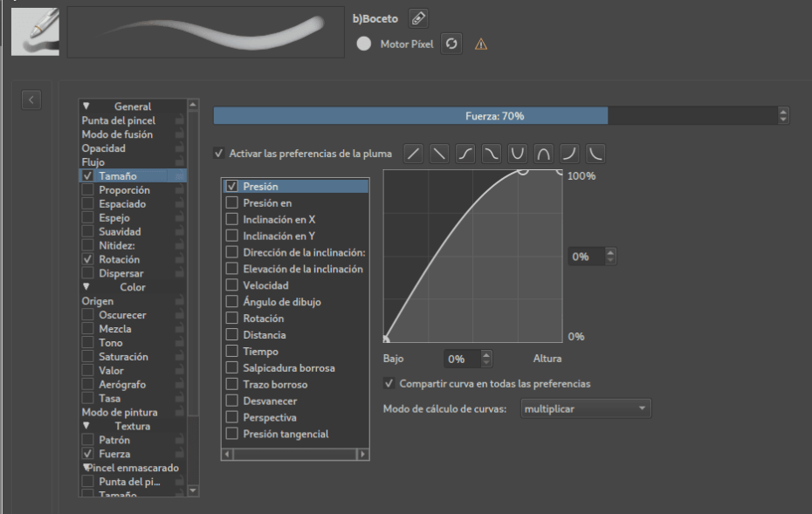Select the reverse linear curve preset
812x514 pixels.
click(439, 153)
